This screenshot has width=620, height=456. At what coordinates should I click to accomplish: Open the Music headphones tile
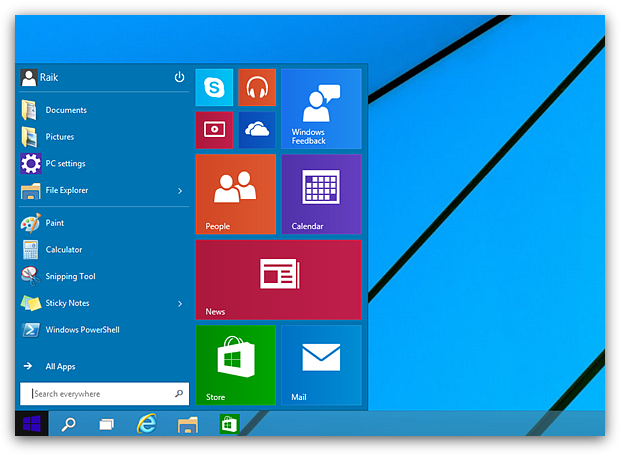pos(257,87)
